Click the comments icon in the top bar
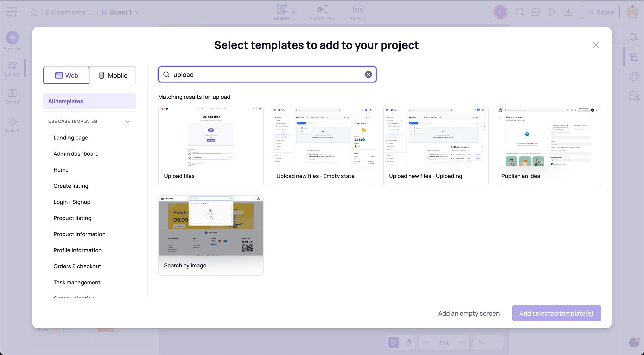The width and height of the screenshot is (644, 355). (536, 12)
